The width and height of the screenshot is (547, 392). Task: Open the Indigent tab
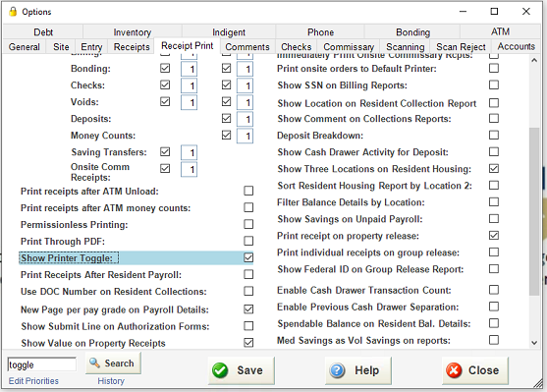pyautogui.click(x=229, y=32)
